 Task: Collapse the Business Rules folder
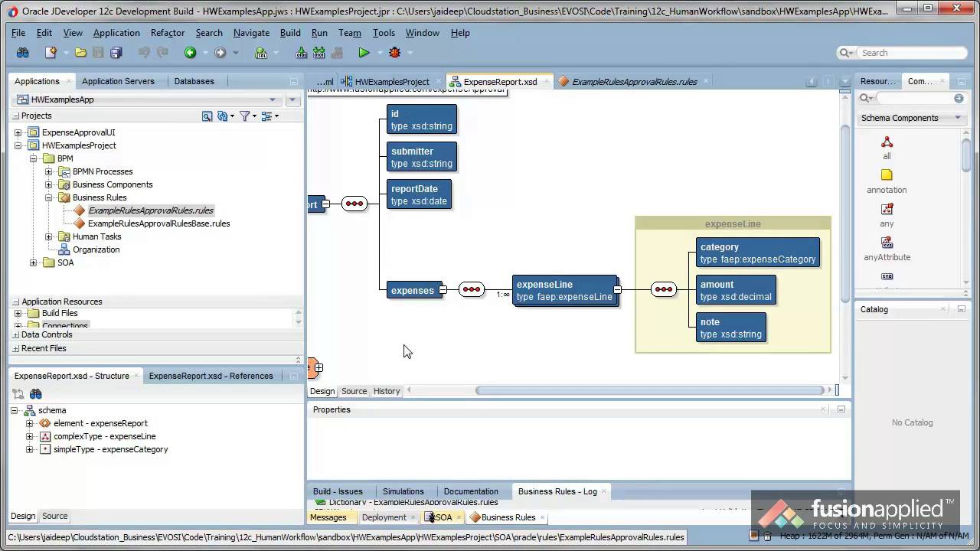tap(49, 197)
